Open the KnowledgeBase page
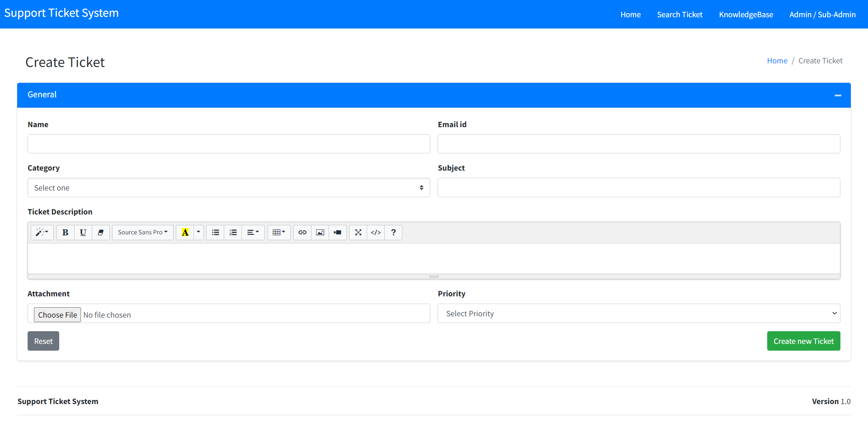The width and height of the screenshot is (868, 433). [745, 14]
